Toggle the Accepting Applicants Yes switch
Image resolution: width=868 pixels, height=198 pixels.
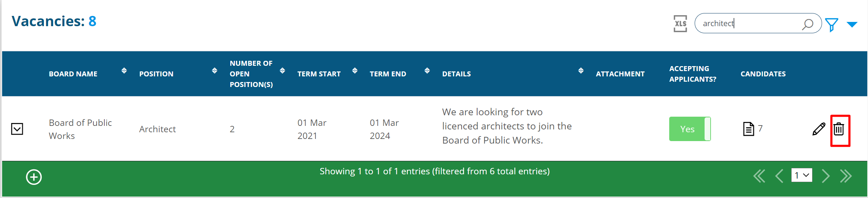tap(689, 129)
